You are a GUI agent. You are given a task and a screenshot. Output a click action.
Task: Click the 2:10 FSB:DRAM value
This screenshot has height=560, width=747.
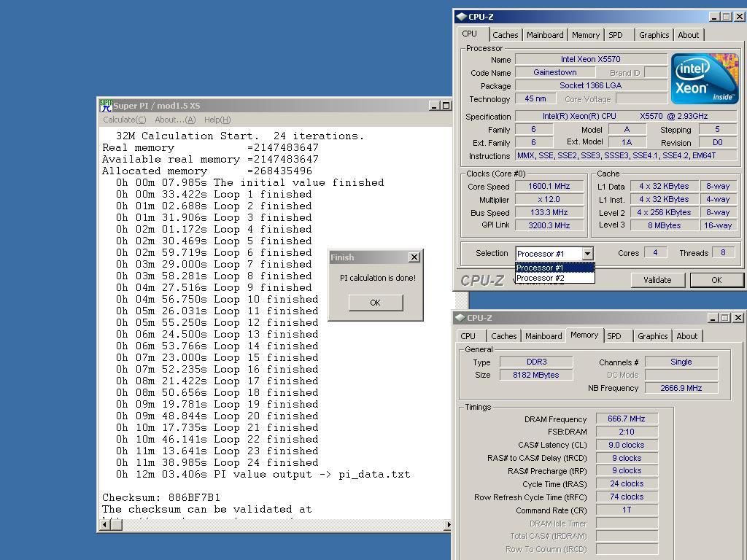pos(627,432)
